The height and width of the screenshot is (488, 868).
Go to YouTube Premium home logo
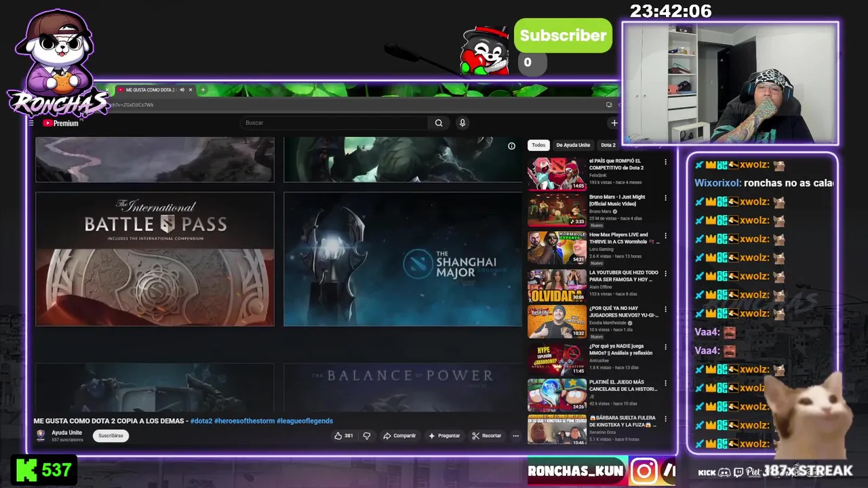click(61, 123)
